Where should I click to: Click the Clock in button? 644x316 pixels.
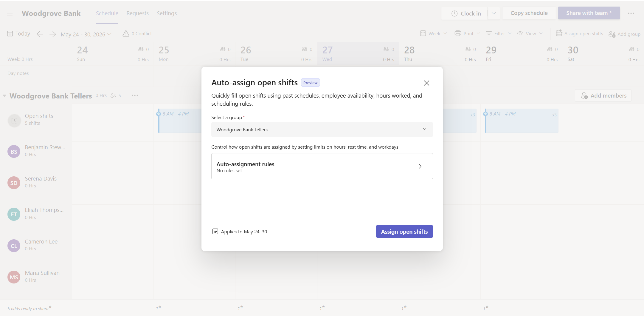[x=466, y=13]
